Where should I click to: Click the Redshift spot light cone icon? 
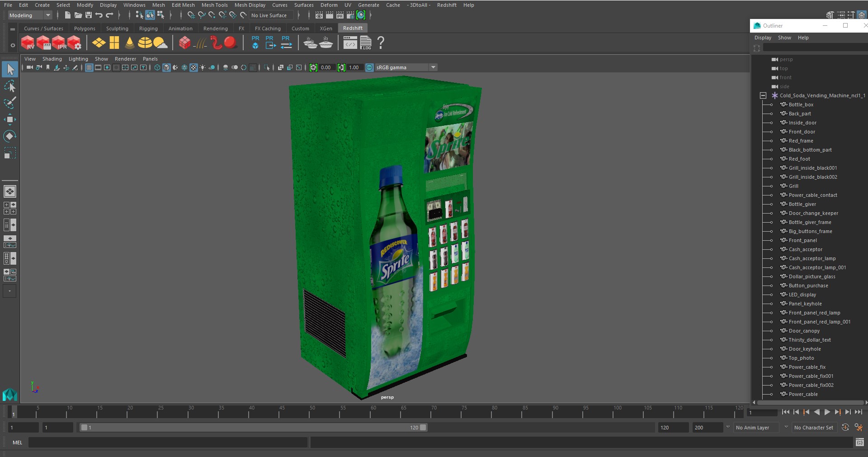pyautogui.click(x=130, y=43)
